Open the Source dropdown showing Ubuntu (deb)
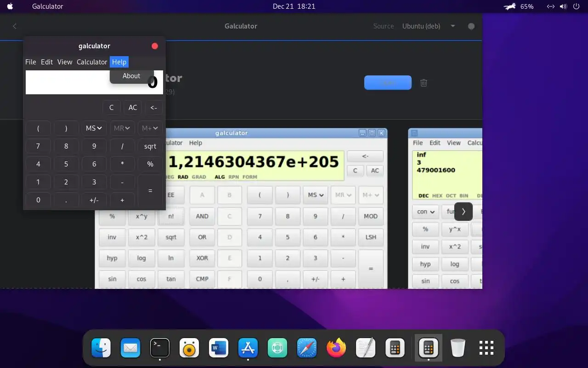Viewport: 588px width, 368px height. (x=429, y=26)
